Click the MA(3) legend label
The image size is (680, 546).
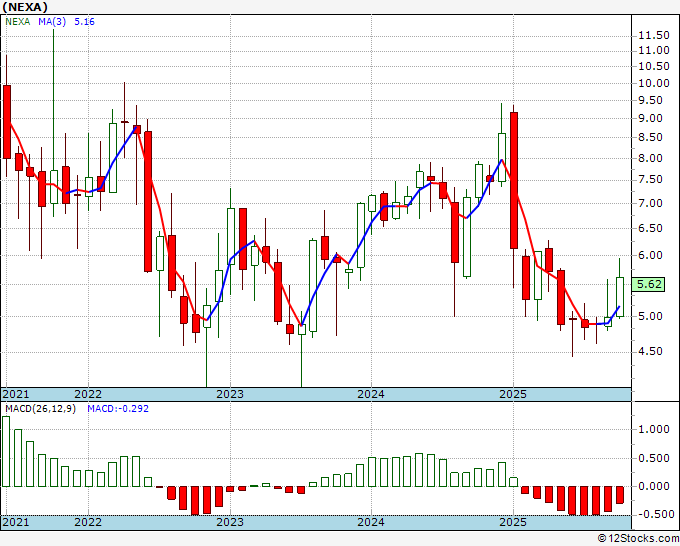point(52,22)
